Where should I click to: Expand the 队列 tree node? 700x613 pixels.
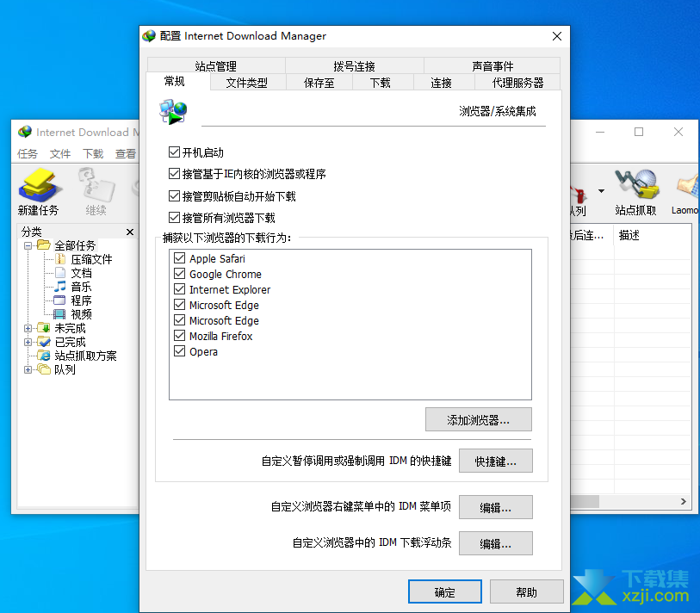click(x=28, y=369)
